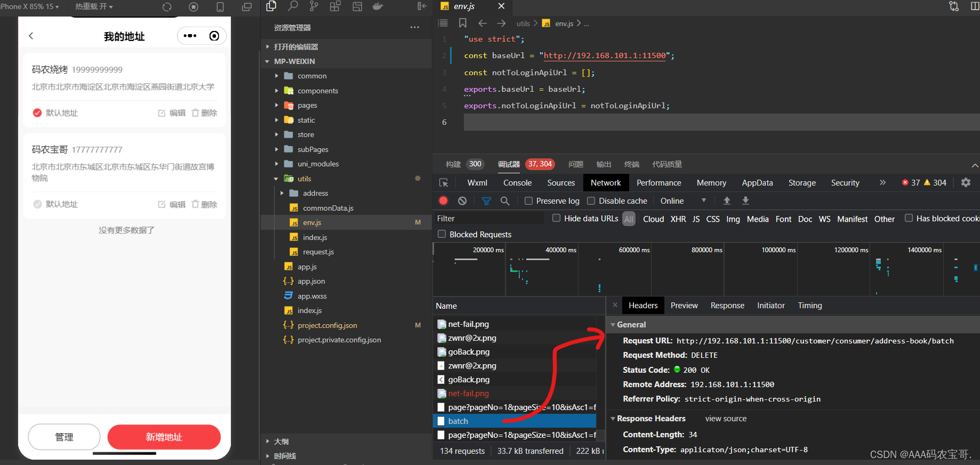Screen dimensions: 980x465
Task: Open project.config.json in the file tree
Action: [x=327, y=325]
